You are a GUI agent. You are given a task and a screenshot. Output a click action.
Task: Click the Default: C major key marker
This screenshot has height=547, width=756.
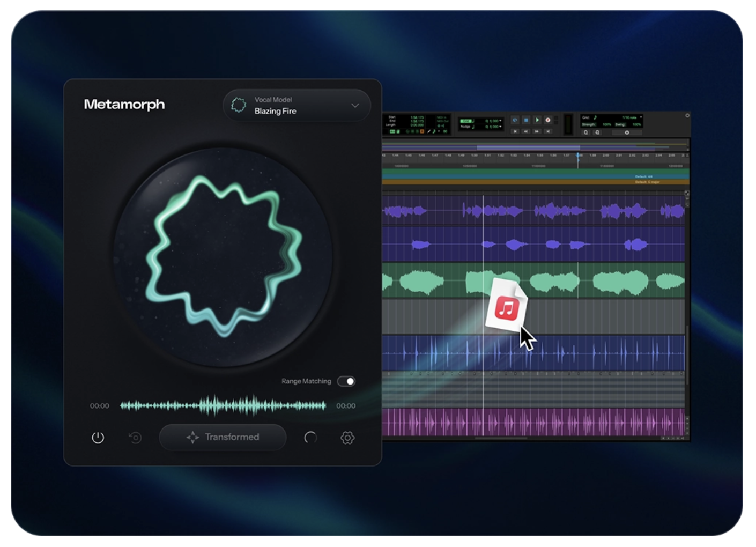(x=648, y=182)
